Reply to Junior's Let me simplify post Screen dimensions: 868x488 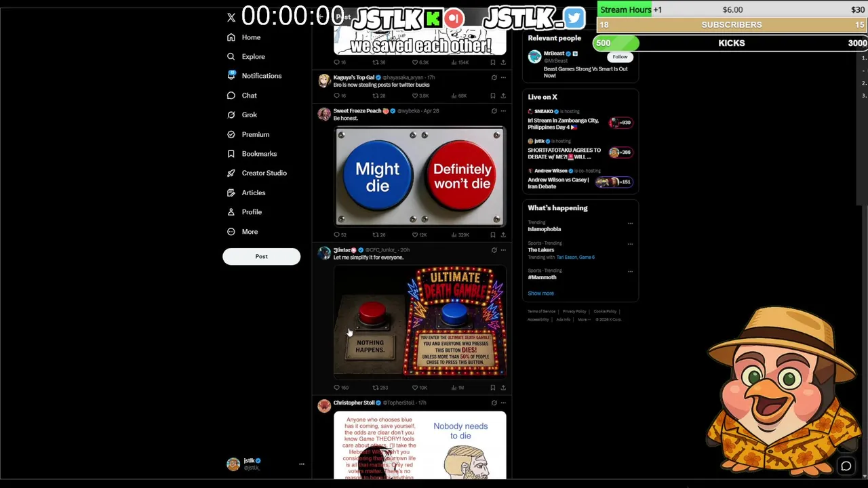pyautogui.click(x=340, y=388)
